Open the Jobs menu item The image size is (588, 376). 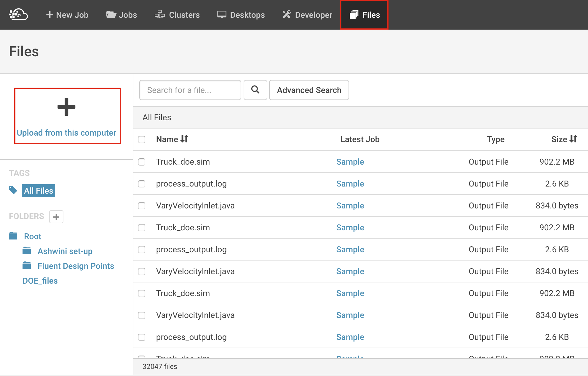tap(122, 15)
